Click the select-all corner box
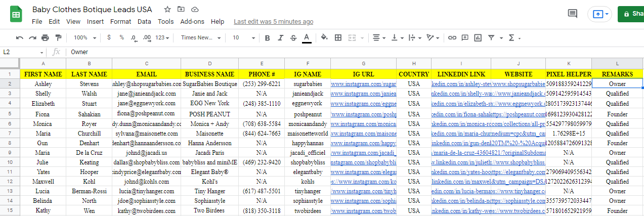Viewport: 644px width, 216px height. coord(10,63)
